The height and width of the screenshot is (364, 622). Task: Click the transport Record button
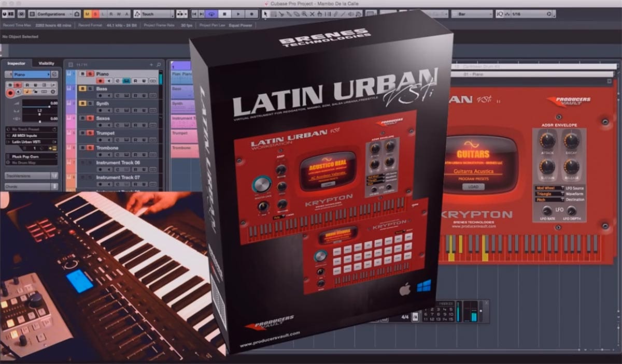(251, 14)
